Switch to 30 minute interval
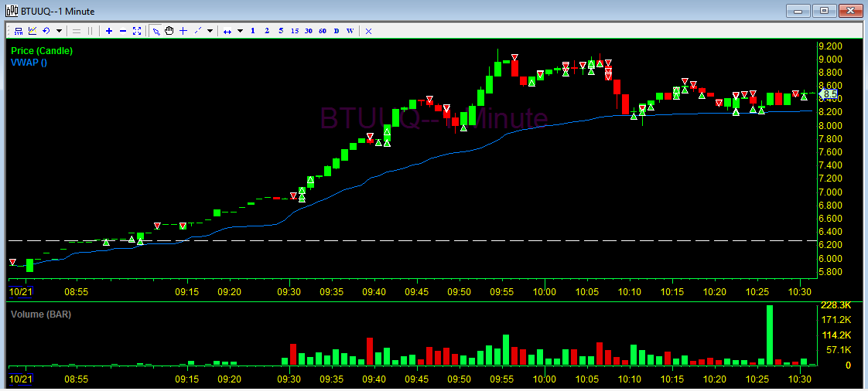 tap(309, 31)
